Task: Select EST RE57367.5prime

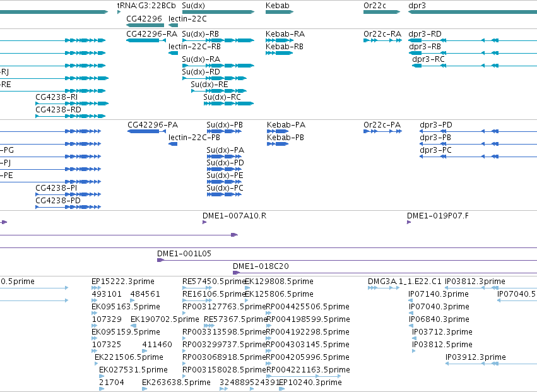Action: [235, 319]
